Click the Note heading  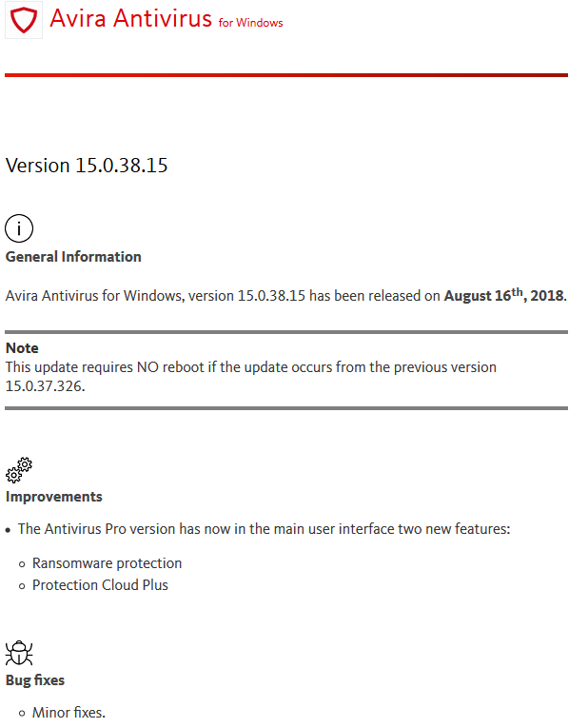pyautogui.click(x=22, y=348)
